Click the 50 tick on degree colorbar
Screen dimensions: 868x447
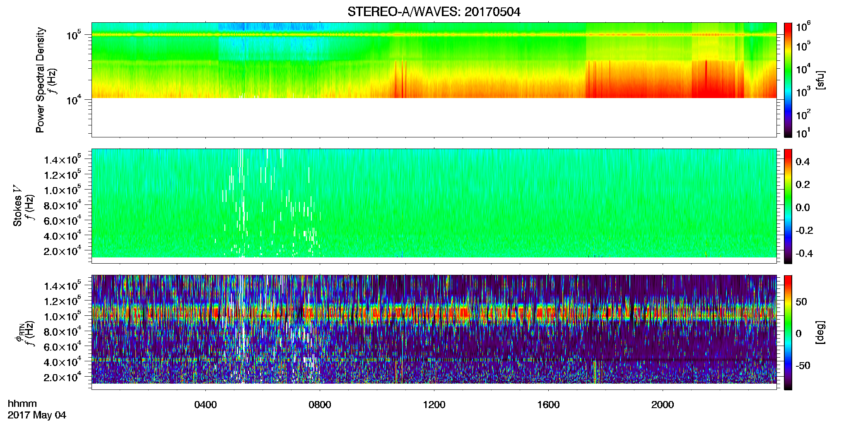point(801,302)
